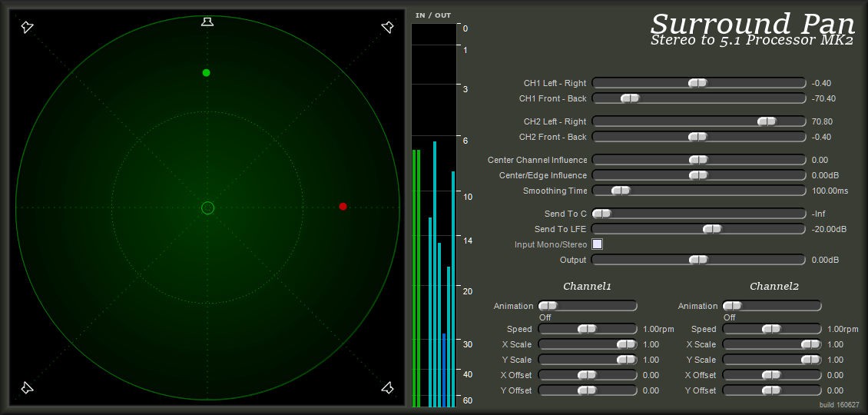
Task: Toggle Channel2 Animation switch
Action: coord(732,306)
